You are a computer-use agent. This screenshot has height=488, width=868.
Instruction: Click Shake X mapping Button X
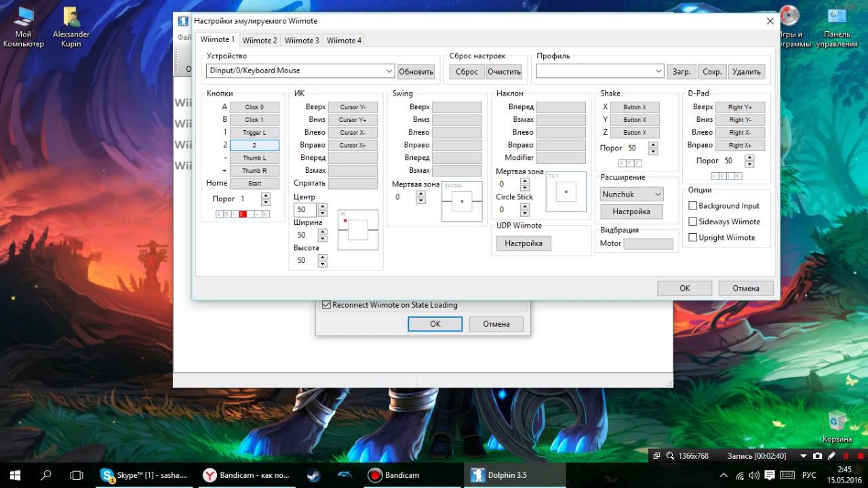[635, 107]
